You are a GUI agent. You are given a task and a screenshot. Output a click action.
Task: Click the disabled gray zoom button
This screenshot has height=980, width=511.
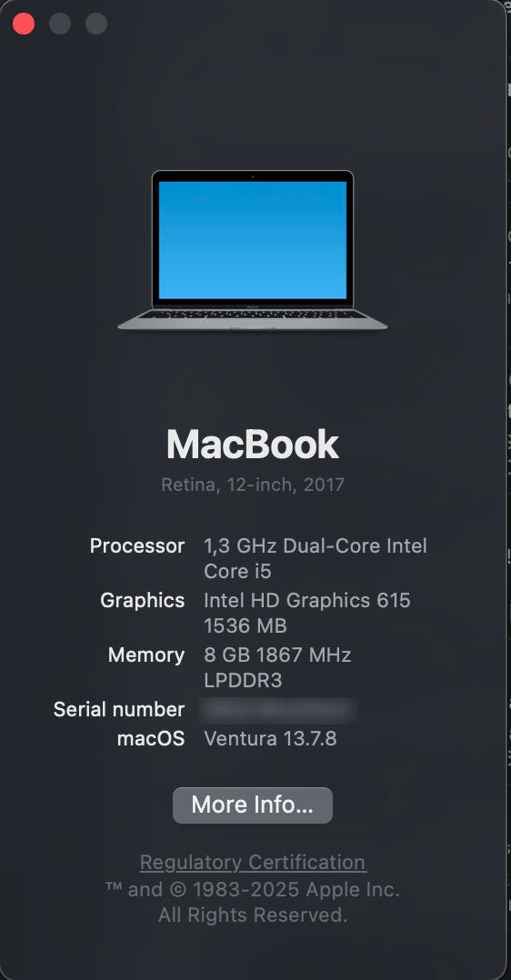[96, 24]
